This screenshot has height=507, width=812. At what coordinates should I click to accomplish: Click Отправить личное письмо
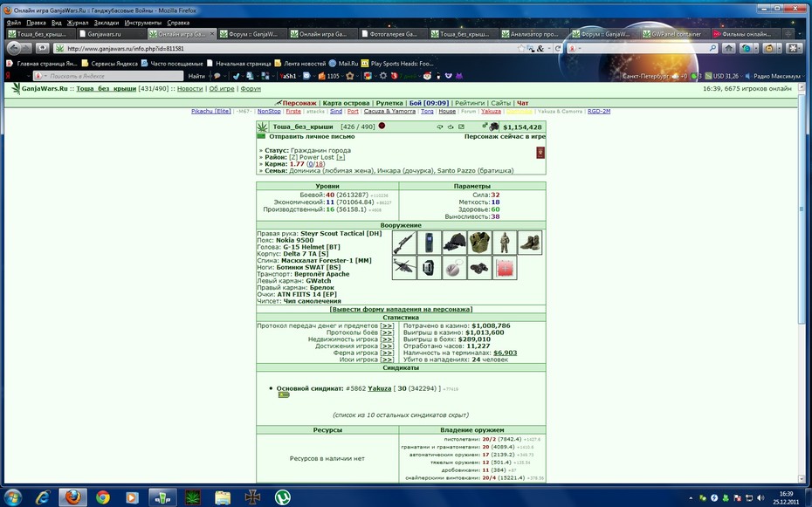[312, 137]
